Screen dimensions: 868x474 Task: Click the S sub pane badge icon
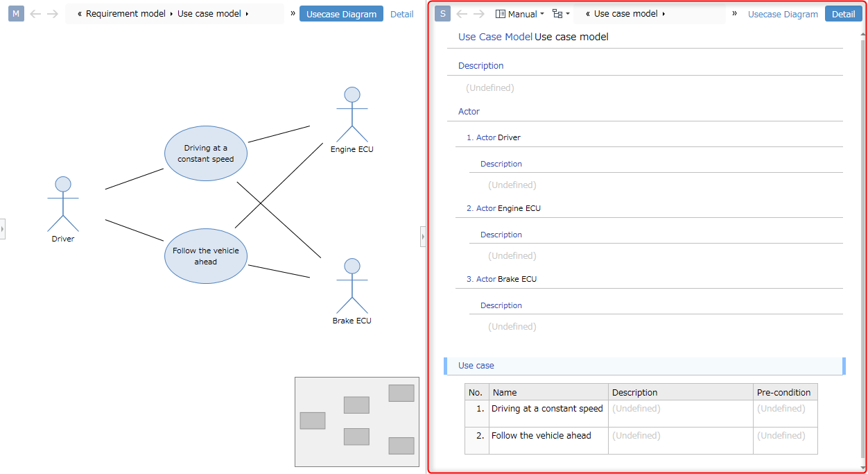point(443,14)
